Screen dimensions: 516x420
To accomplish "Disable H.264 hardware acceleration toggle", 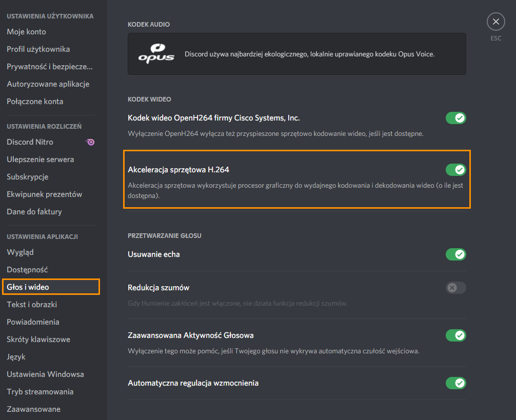I will (456, 170).
